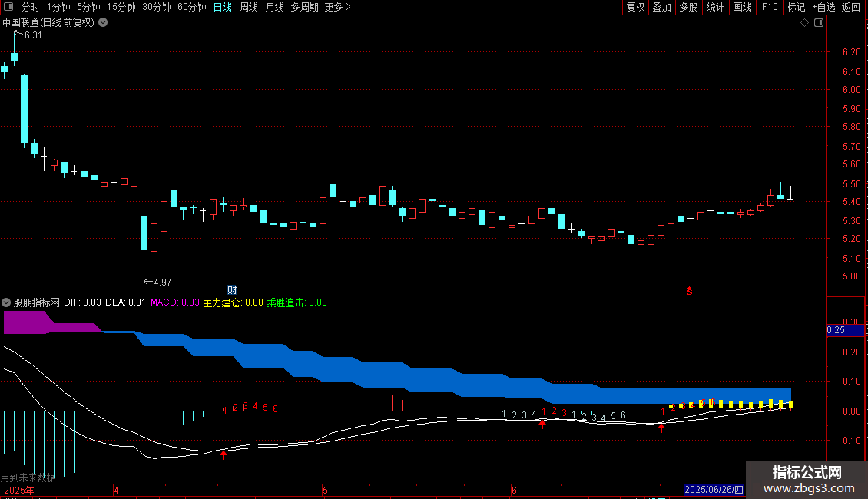
Task: Open F10 company information
Action: click(x=770, y=7)
